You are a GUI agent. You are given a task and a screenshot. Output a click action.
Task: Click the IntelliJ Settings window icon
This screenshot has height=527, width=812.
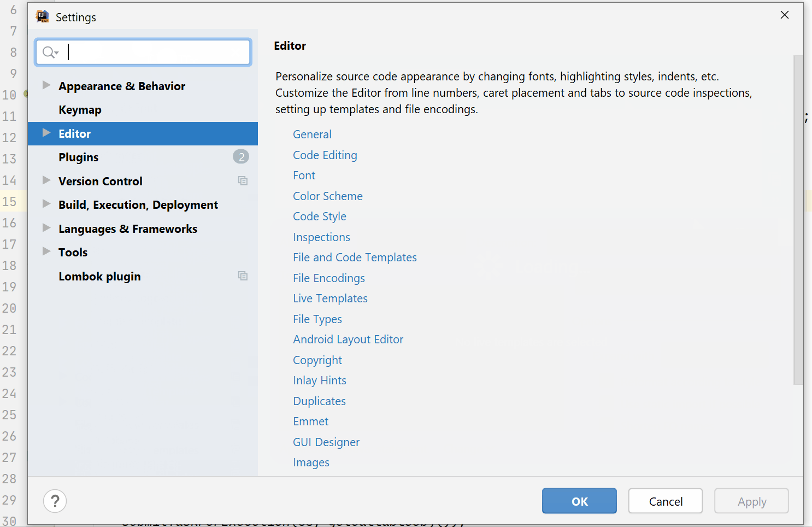(x=43, y=17)
